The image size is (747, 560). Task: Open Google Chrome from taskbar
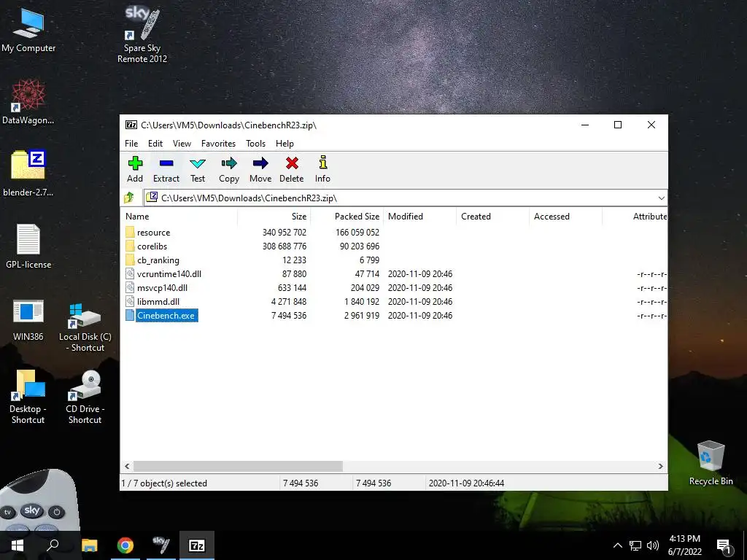[125, 545]
